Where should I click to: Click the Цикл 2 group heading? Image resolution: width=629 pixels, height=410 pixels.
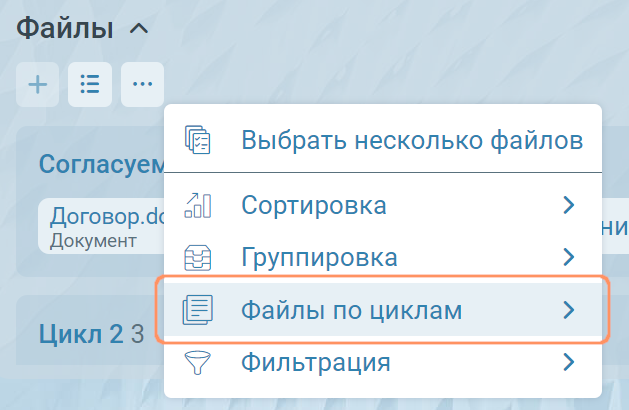point(80,333)
